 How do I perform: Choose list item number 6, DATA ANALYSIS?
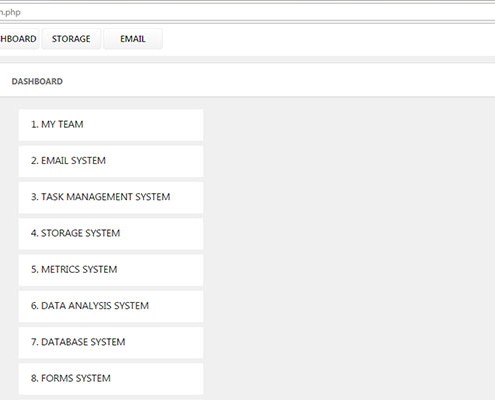click(111, 306)
